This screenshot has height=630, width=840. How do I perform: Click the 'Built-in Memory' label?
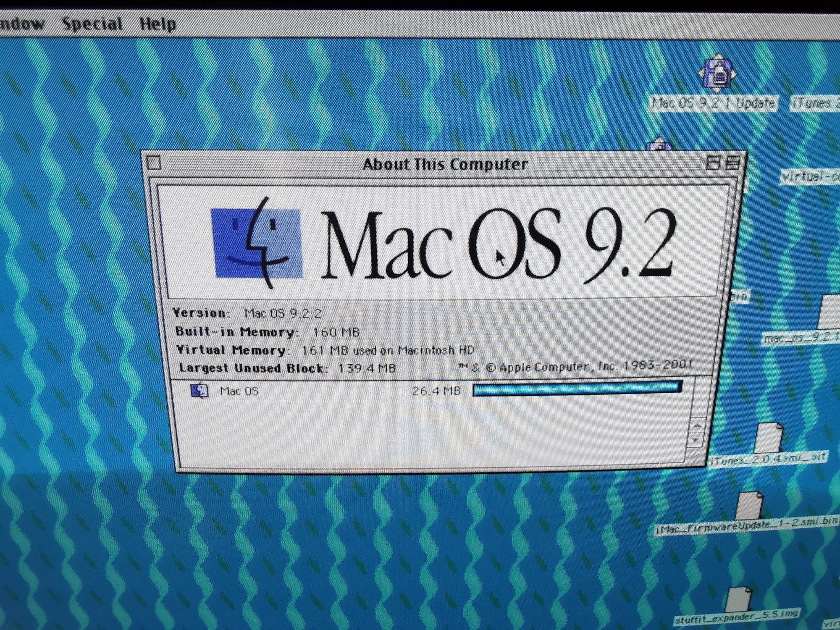click(236, 332)
